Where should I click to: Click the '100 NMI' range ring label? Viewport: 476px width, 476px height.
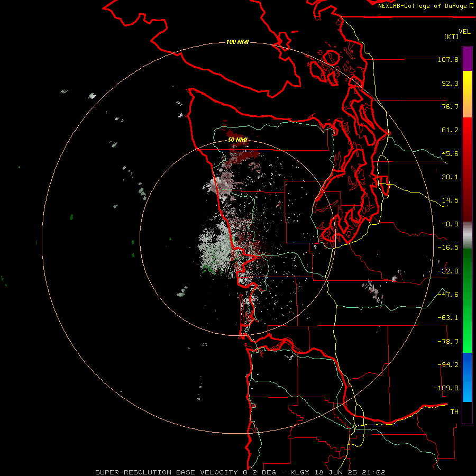pos(237,42)
